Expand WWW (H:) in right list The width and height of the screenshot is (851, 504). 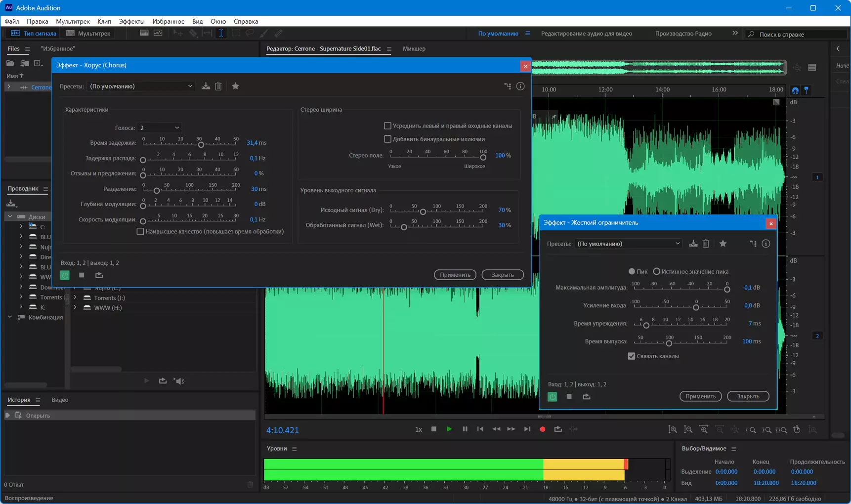(75, 307)
